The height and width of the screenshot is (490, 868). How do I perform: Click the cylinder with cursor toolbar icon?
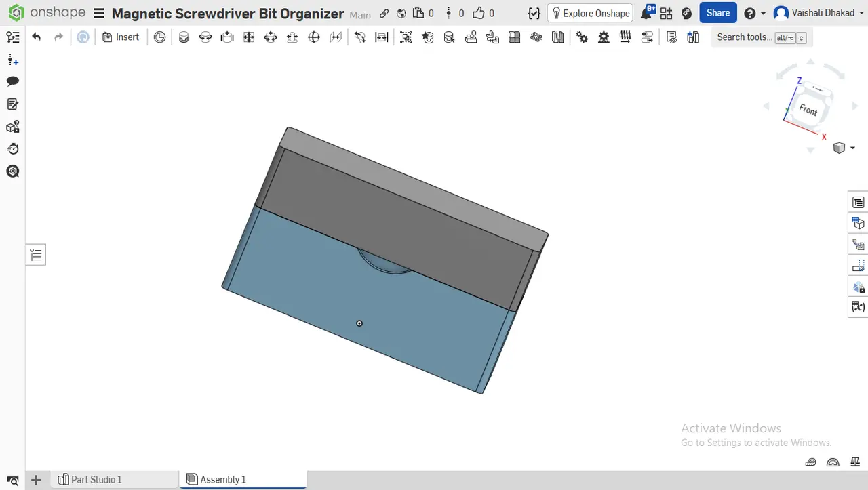[x=449, y=37]
